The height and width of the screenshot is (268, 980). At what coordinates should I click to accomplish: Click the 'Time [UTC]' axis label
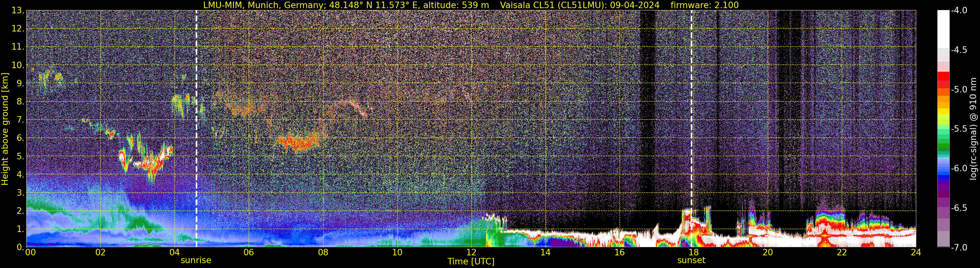pos(471,261)
